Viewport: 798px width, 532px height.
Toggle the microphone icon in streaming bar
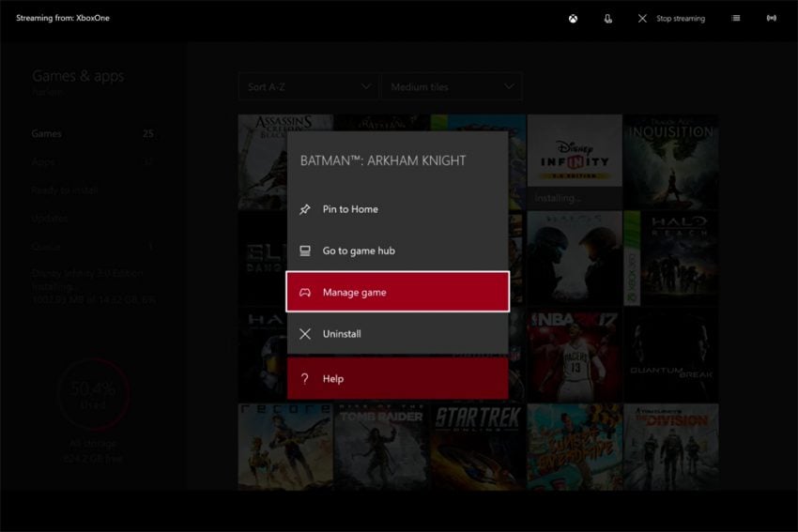coord(607,19)
